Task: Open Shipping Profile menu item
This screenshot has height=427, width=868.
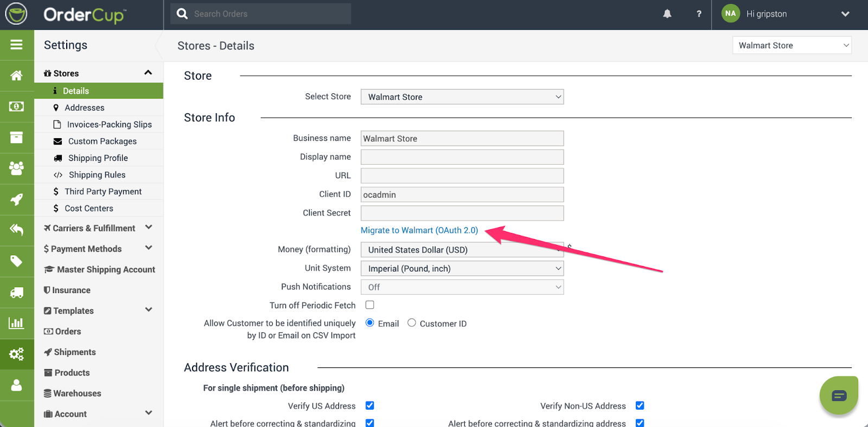Action: click(99, 158)
